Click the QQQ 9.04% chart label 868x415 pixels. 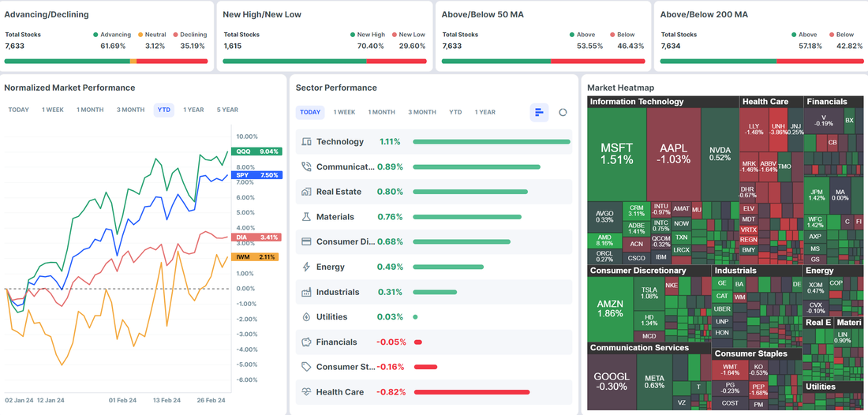pos(258,151)
